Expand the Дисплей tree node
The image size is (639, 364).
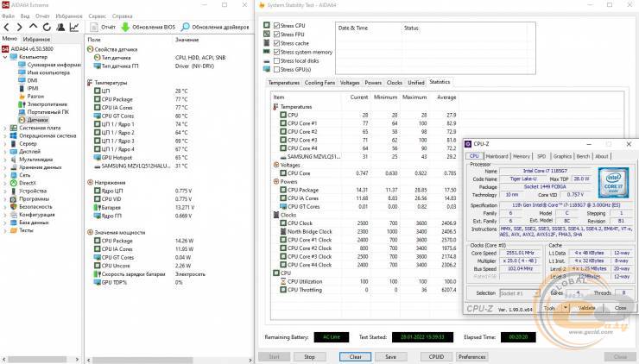(5, 152)
